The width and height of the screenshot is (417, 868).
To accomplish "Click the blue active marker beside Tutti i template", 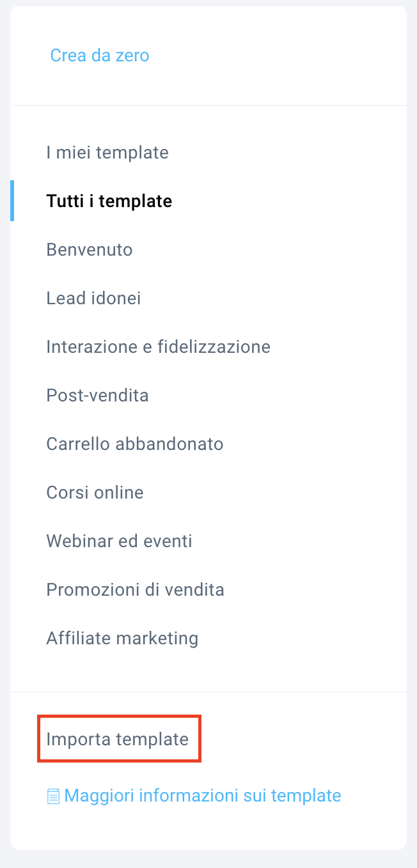I will pyautogui.click(x=12, y=201).
